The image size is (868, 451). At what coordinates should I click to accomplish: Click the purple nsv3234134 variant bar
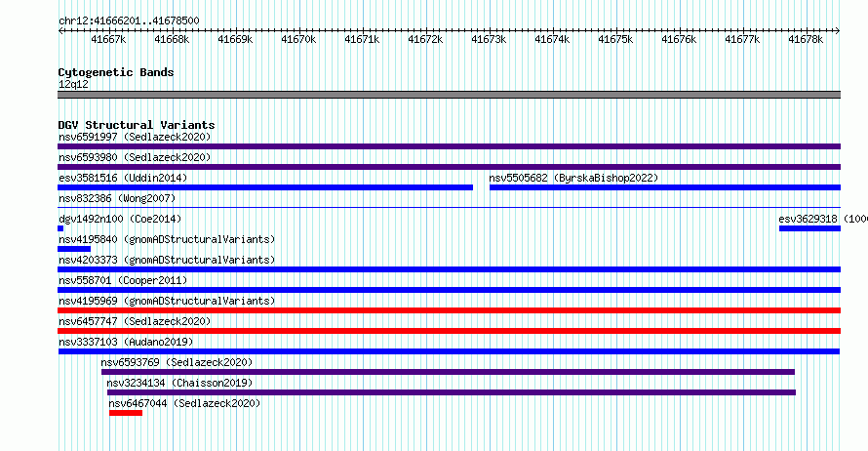452,392
